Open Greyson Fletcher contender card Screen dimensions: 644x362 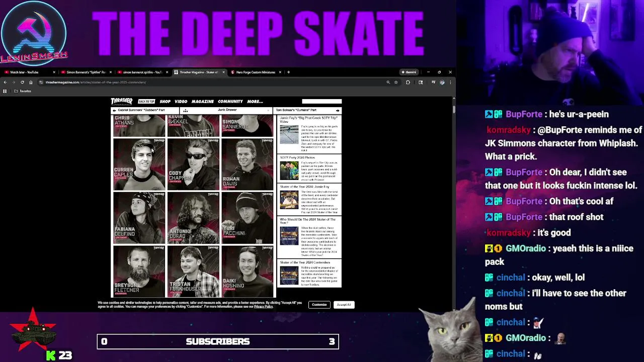click(x=139, y=271)
